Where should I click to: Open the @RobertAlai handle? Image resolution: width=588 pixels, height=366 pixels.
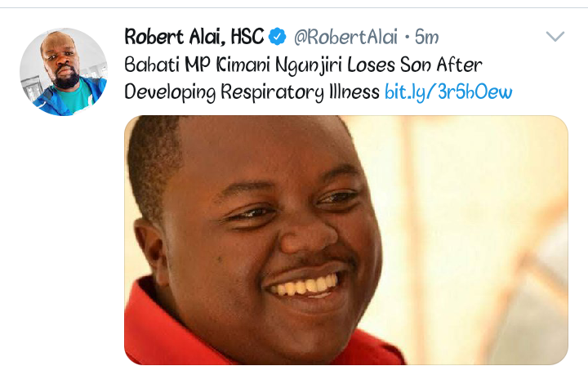(x=345, y=37)
